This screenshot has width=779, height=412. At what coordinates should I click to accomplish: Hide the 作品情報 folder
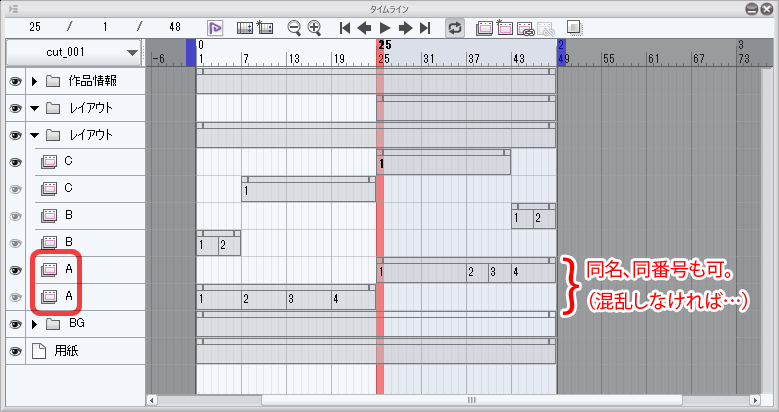[15, 81]
